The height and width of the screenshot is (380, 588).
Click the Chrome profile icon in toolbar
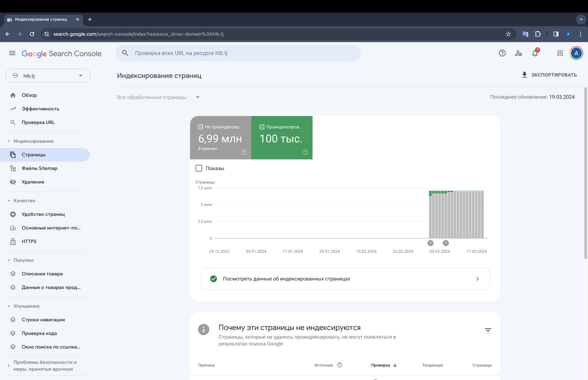pos(568,34)
